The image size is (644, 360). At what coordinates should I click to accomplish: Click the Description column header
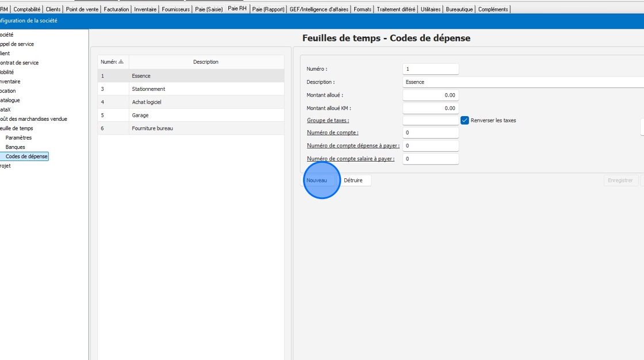point(206,62)
